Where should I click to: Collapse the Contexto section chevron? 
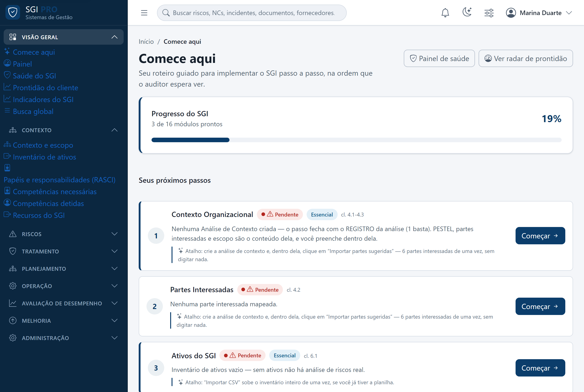pyautogui.click(x=114, y=130)
